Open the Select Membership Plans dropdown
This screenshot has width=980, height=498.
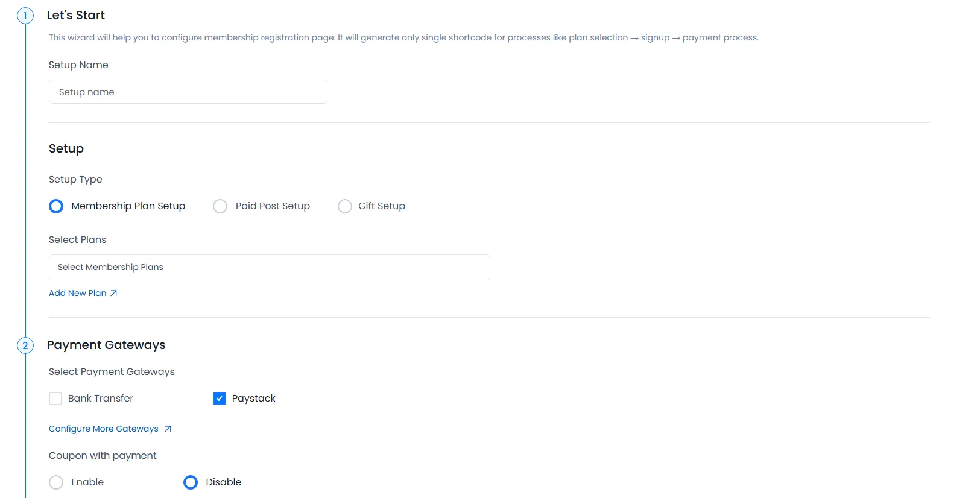coord(269,267)
